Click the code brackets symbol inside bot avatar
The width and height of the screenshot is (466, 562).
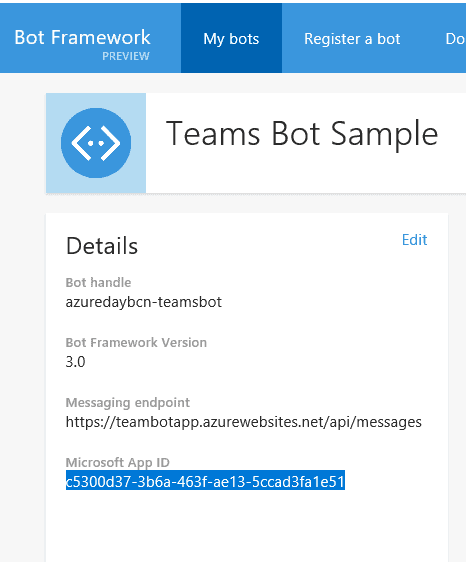coord(96,143)
